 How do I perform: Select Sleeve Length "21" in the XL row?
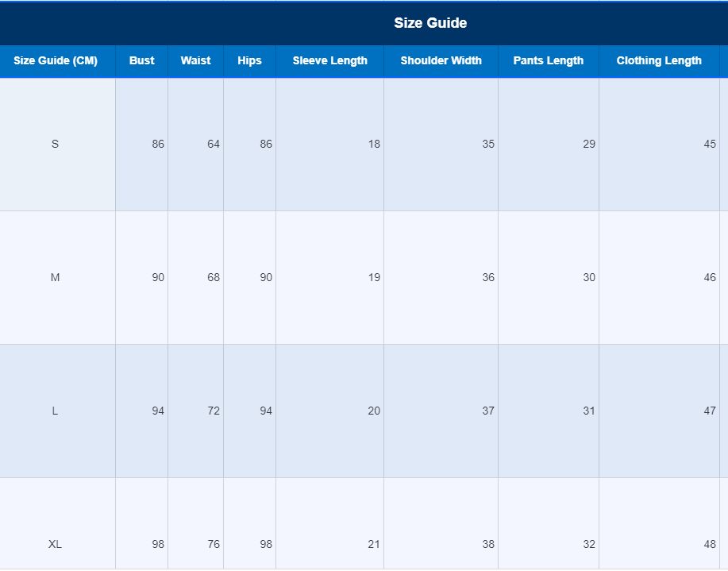(374, 544)
